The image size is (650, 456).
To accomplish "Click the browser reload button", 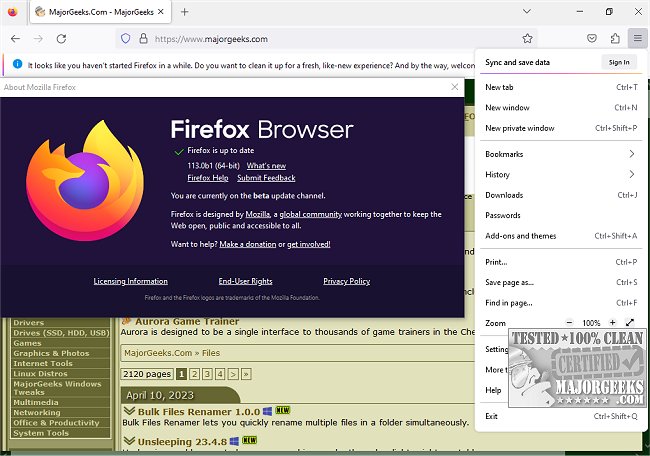I will [62, 38].
